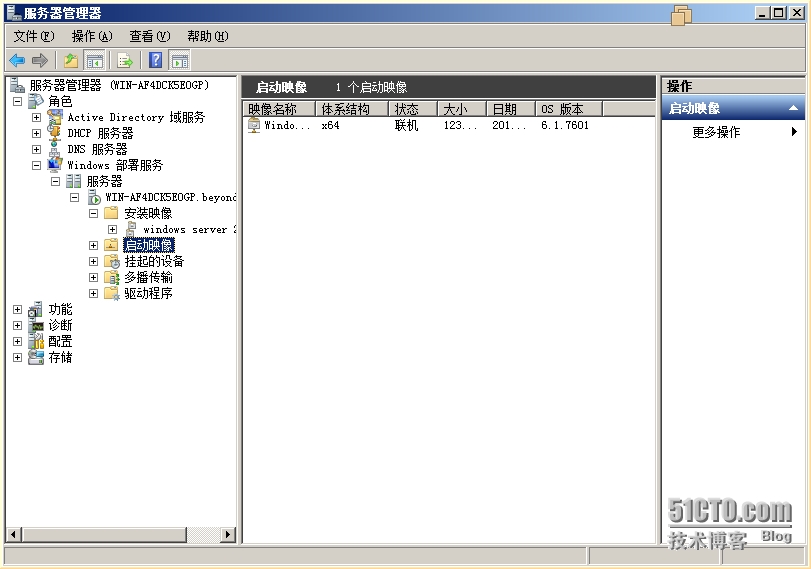The width and height of the screenshot is (811, 569).
Task: Click the 6.1.7601 OS version cell
Action: [x=565, y=125]
